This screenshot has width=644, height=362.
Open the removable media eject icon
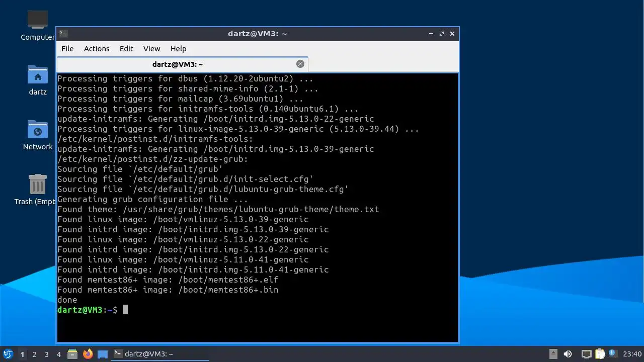point(553,354)
